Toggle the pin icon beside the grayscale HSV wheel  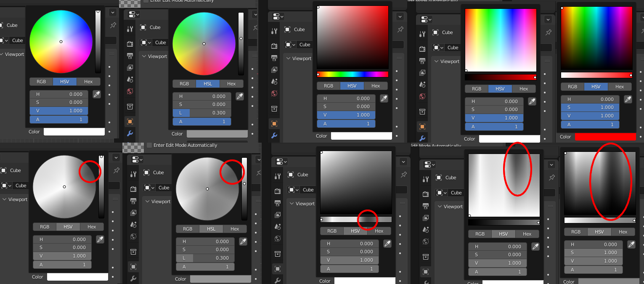point(117,170)
